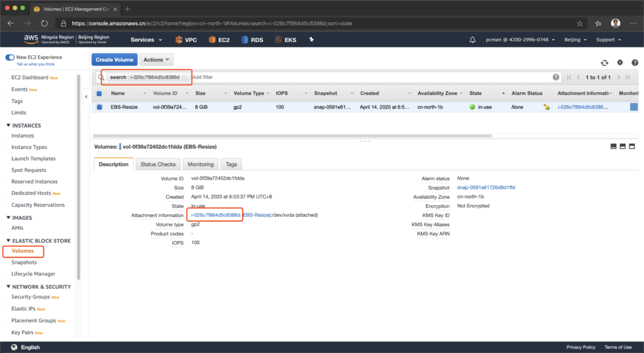Open the Beijing region dropdown
The height and width of the screenshot is (353, 644).
[575, 40]
